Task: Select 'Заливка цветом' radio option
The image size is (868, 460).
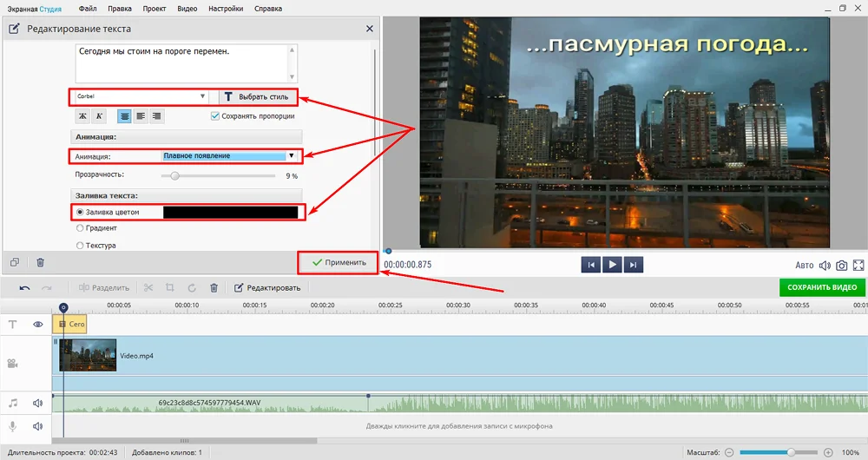Action: click(80, 212)
